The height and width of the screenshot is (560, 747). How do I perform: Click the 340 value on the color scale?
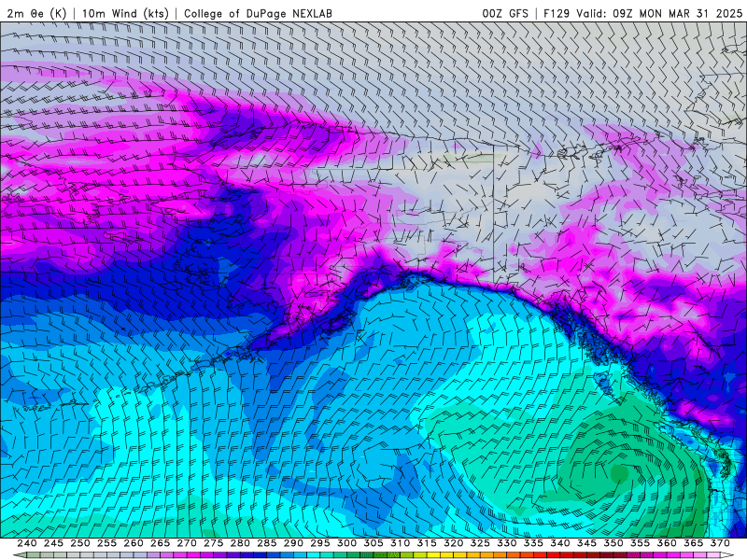tap(560, 543)
